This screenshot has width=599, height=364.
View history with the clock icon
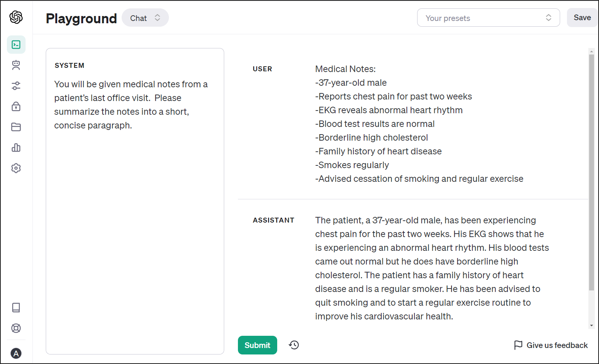[x=294, y=345]
